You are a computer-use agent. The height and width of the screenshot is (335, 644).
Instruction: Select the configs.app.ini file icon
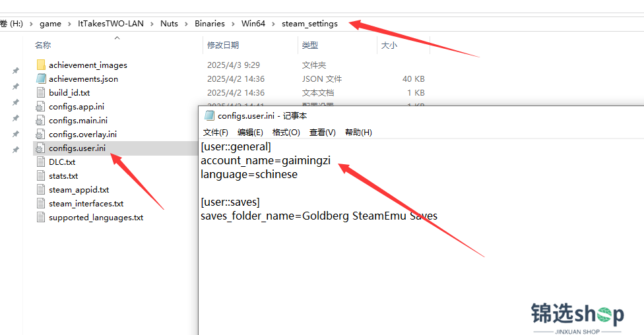tap(40, 106)
